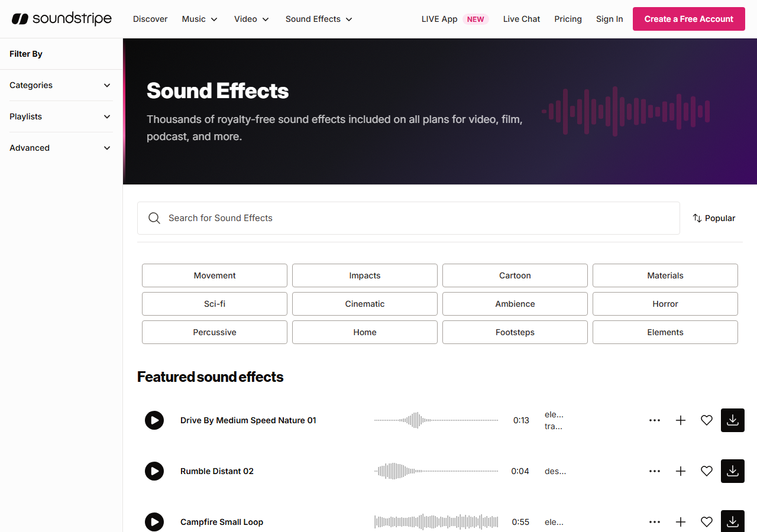Select the Sci-fi category button
This screenshot has width=757, height=532.
tap(215, 304)
